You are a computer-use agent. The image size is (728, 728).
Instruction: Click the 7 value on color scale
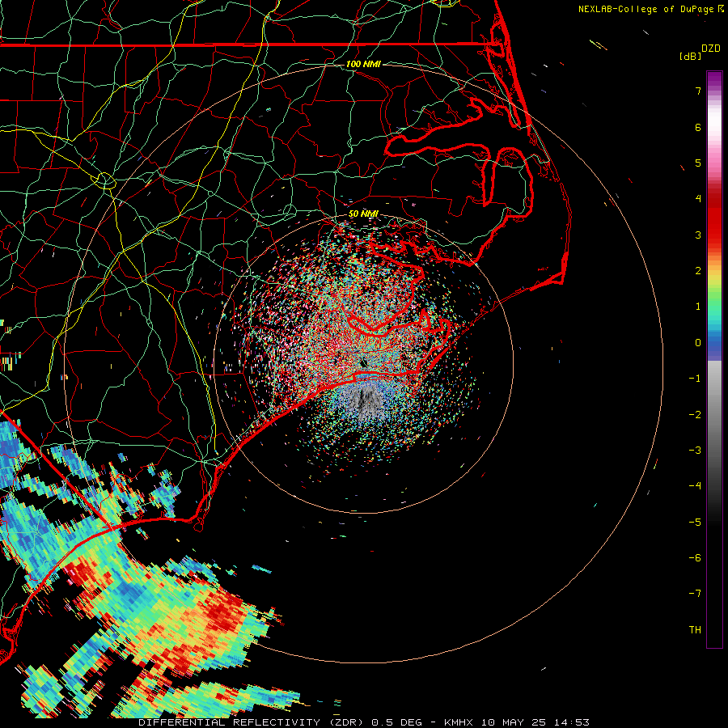pos(698,91)
